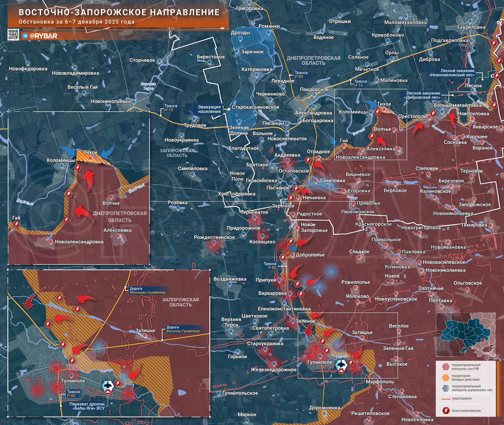
Task: Click the Ukraine overview minimap
Action: point(465,334)
